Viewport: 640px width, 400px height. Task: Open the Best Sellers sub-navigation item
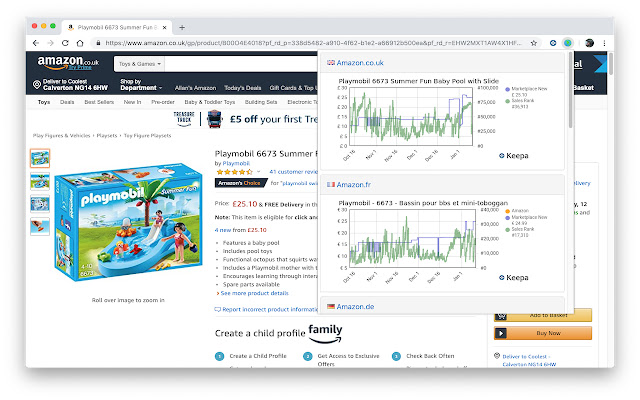[x=99, y=102]
